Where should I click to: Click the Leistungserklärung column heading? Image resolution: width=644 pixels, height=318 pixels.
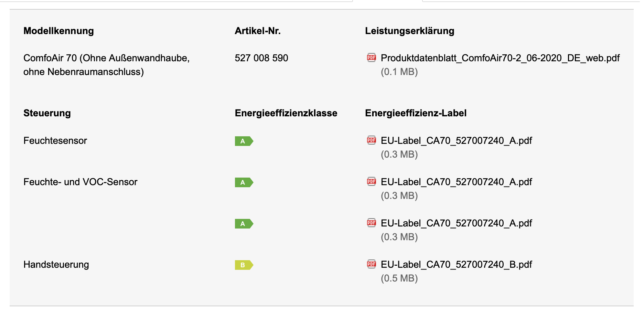409,31
